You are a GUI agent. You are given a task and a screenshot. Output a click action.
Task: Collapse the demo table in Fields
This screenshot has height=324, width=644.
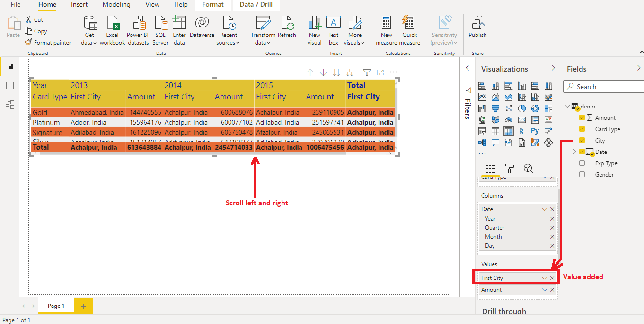coord(568,107)
